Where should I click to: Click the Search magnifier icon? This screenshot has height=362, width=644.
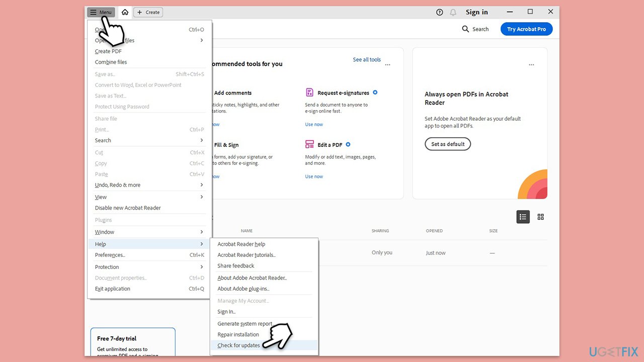coord(465,29)
